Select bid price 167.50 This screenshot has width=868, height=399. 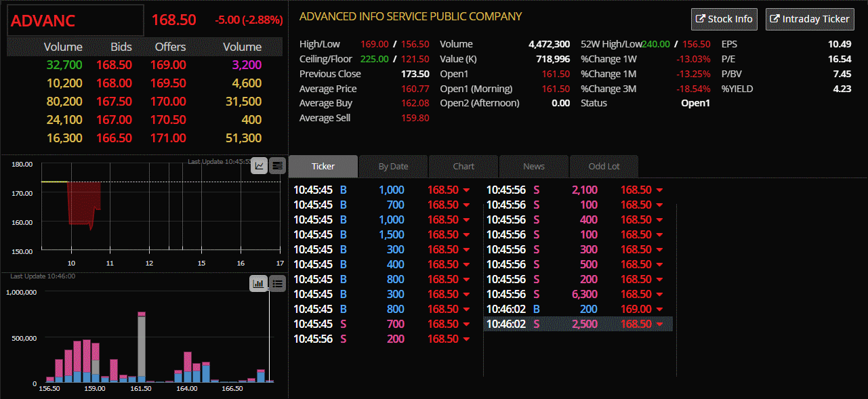[114, 101]
